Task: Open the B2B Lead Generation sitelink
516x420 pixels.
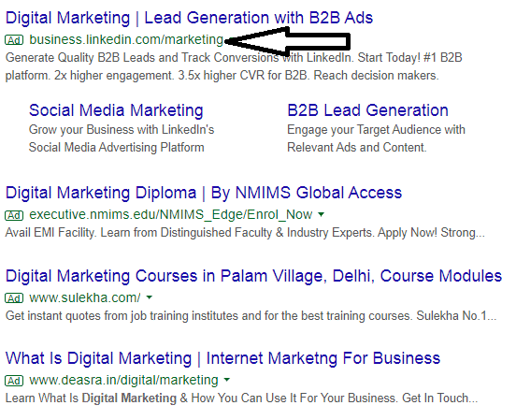Action: coord(367,110)
